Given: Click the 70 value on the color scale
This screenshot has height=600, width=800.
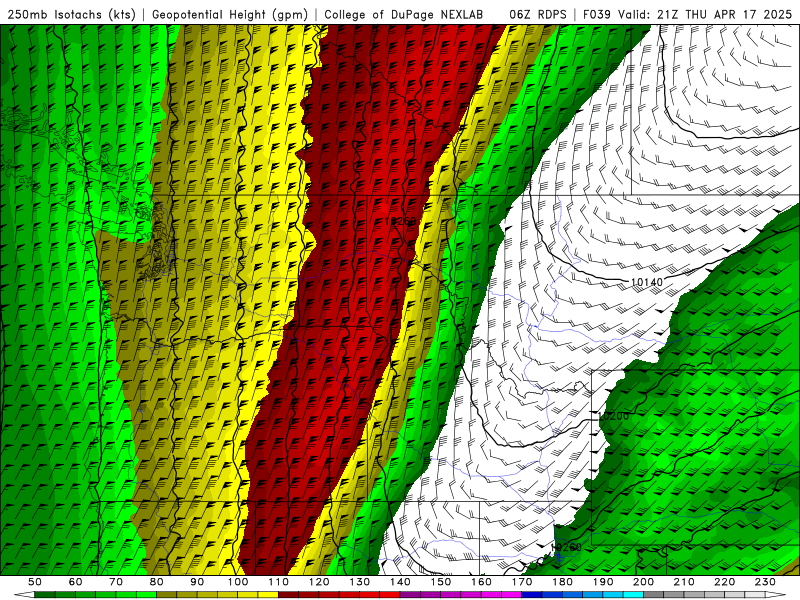Looking at the screenshot, I should coord(116,582).
